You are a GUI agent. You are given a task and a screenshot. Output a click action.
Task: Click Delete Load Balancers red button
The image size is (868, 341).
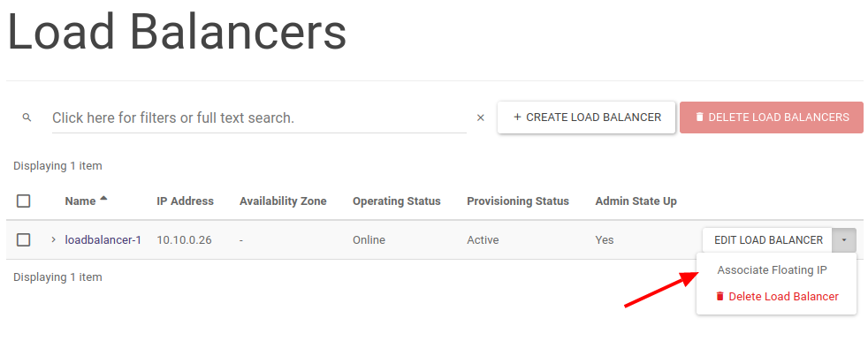772,117
